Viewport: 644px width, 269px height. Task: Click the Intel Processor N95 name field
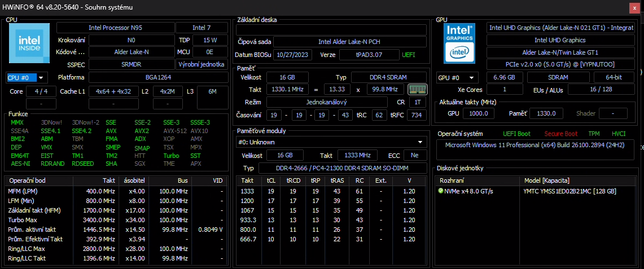115,28
